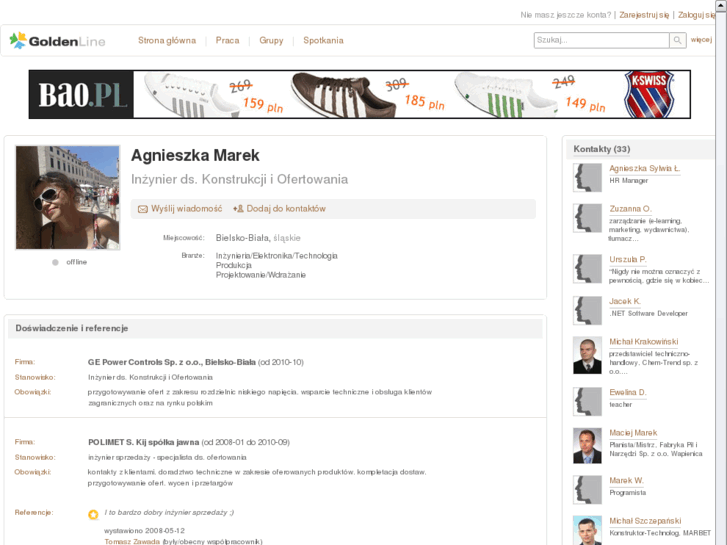The image size is (727, 545).
Task: Click the Kontakty (33) header
Action: 601,149
